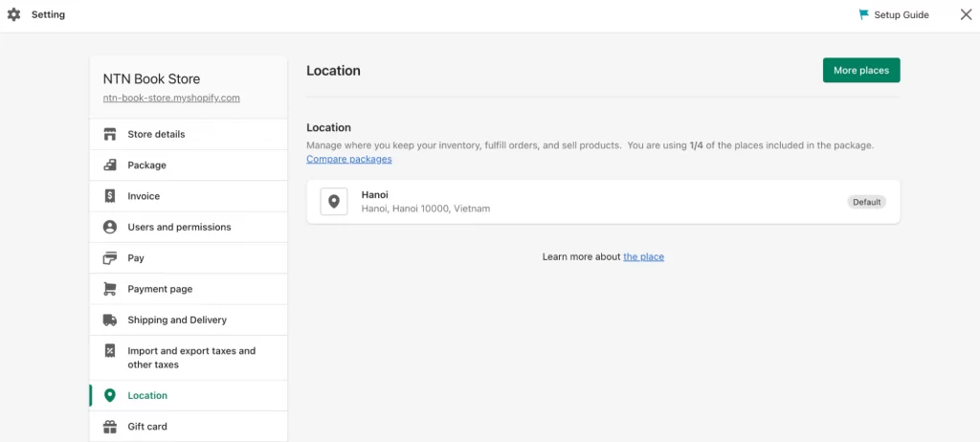The image size is (980, 442).
Task: Click the green Location pin icon in sidebar
Action: coord(110,396)
